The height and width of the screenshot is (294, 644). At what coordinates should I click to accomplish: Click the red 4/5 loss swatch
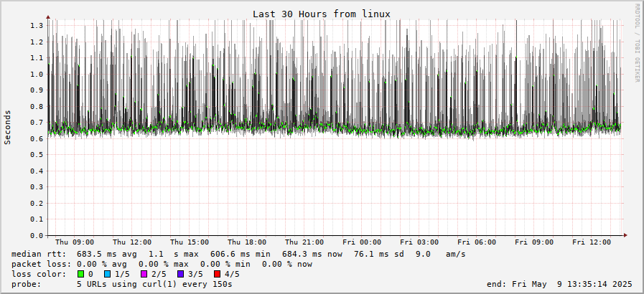218,274
